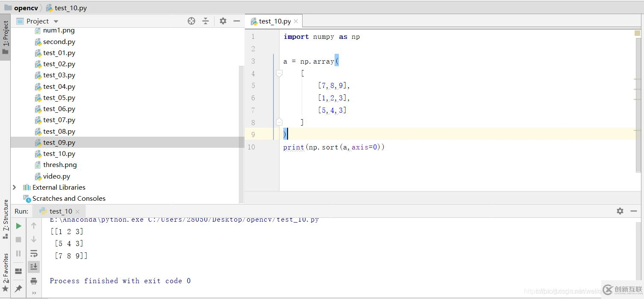The image size is (644, 299).
Task: Close the test_10 run tab
Action: click(77, 211)
